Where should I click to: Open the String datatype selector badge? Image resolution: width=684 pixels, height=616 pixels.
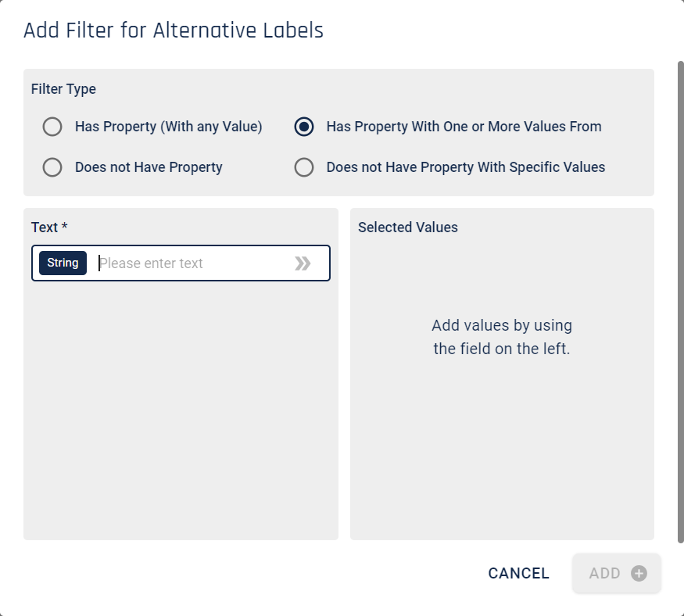63,263
